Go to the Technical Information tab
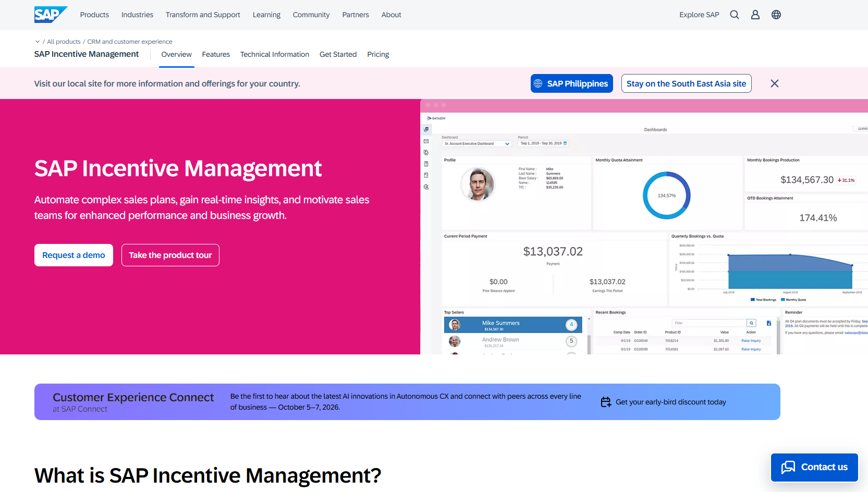The height and width of the screenshot is (492, 868). pos(275,54)
